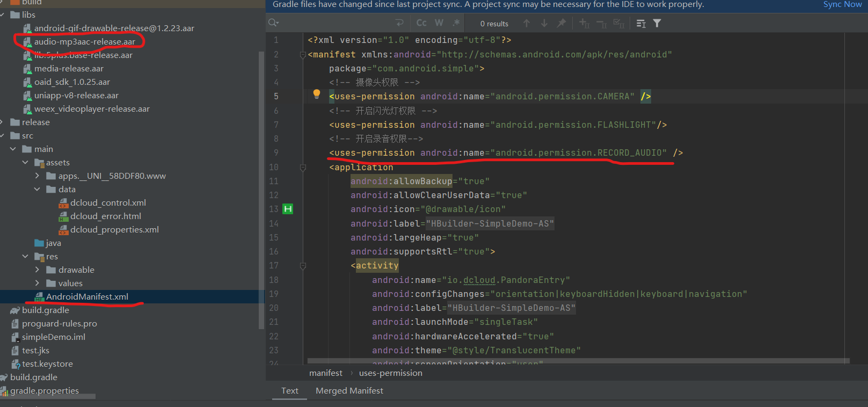
Task: Open simpleDemo.iml file
Action: [x=53, y=337]
